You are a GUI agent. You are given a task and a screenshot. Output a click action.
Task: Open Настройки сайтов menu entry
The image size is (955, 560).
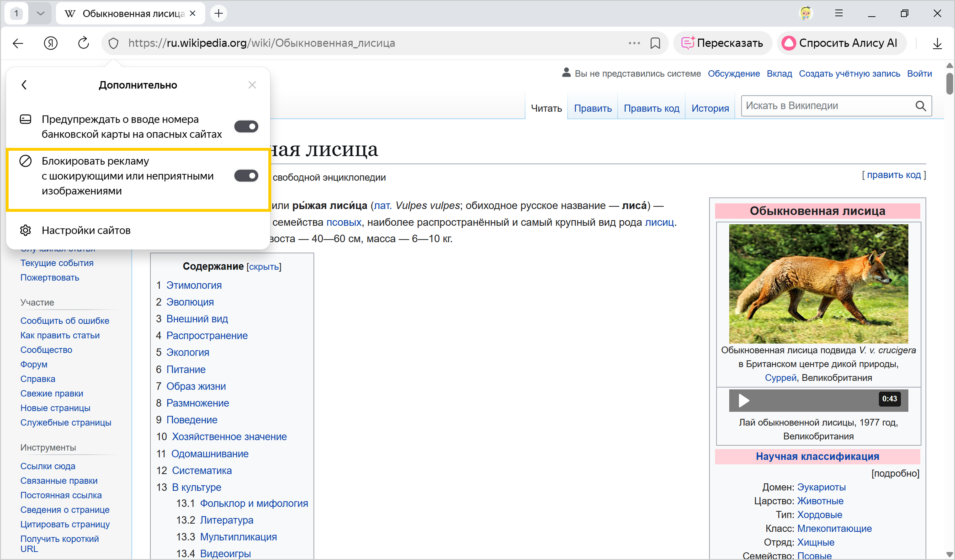pyautogui.click(x=86, y=230)
